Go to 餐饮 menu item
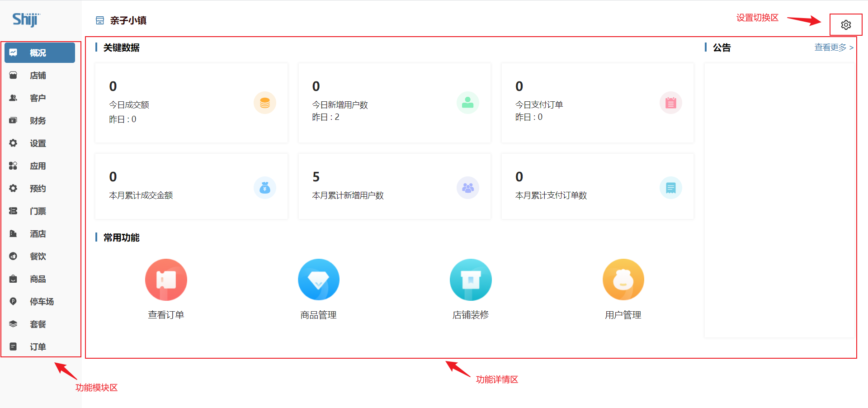 40,256
